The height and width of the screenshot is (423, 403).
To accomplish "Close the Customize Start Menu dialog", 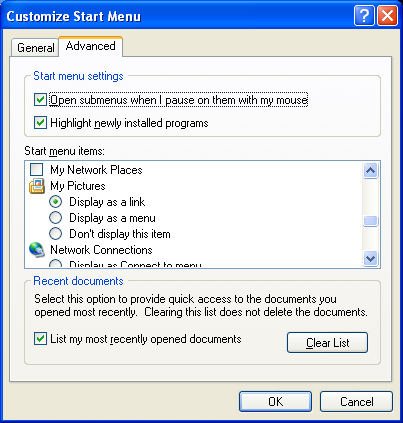I will (387, 15).
